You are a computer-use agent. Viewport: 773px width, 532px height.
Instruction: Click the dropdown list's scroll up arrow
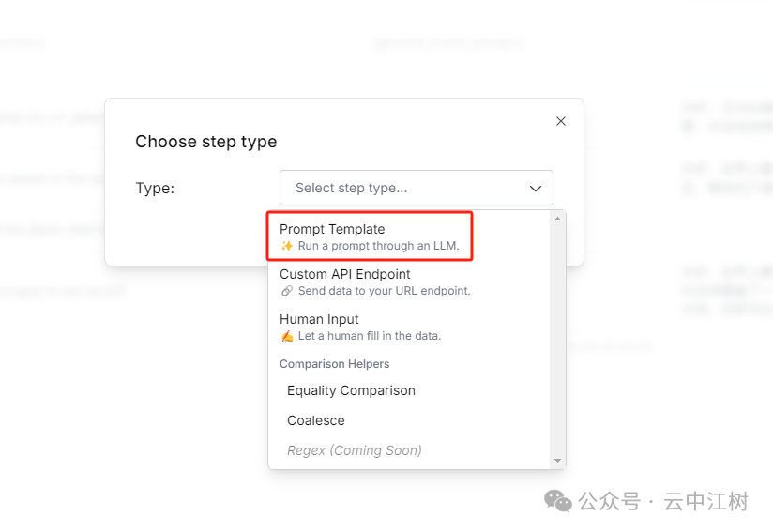(558, 220)
